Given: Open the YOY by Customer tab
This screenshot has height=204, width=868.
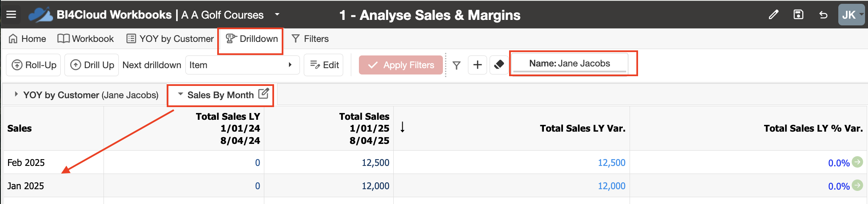Looking at the screenshot, I should tap(170, 39).
